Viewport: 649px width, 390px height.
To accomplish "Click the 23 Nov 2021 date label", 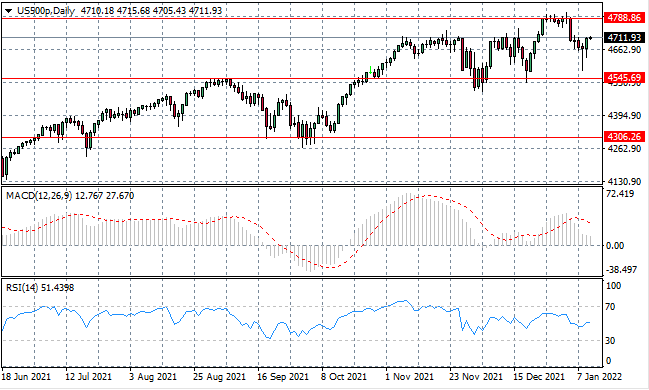I will point(476,377).
